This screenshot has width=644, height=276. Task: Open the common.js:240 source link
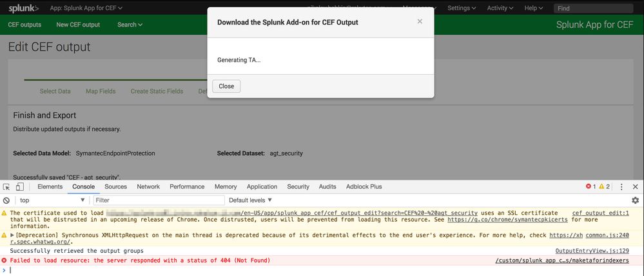[x=607, y=235]
